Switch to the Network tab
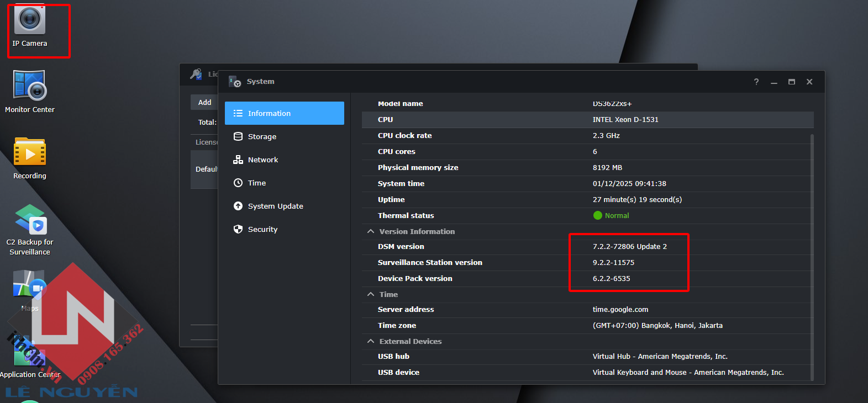The image size is (868, 403). 285,160
